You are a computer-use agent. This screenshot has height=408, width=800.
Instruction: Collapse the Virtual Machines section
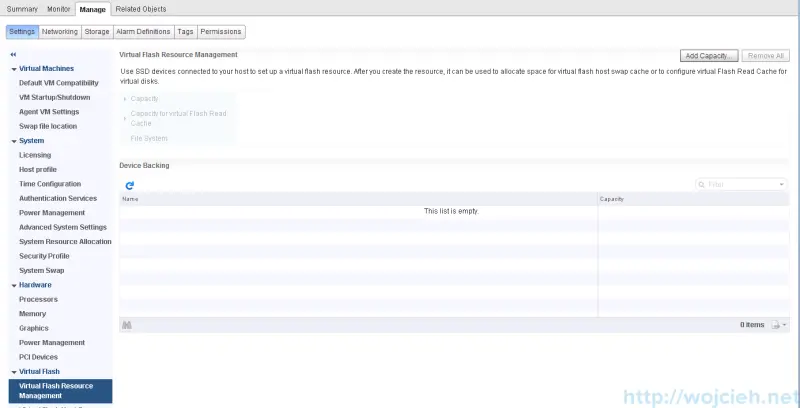(14, 69)
